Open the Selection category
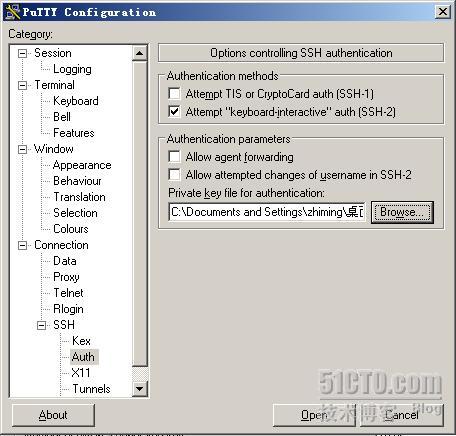The image size is (456, 436). (x=75, y=213)
